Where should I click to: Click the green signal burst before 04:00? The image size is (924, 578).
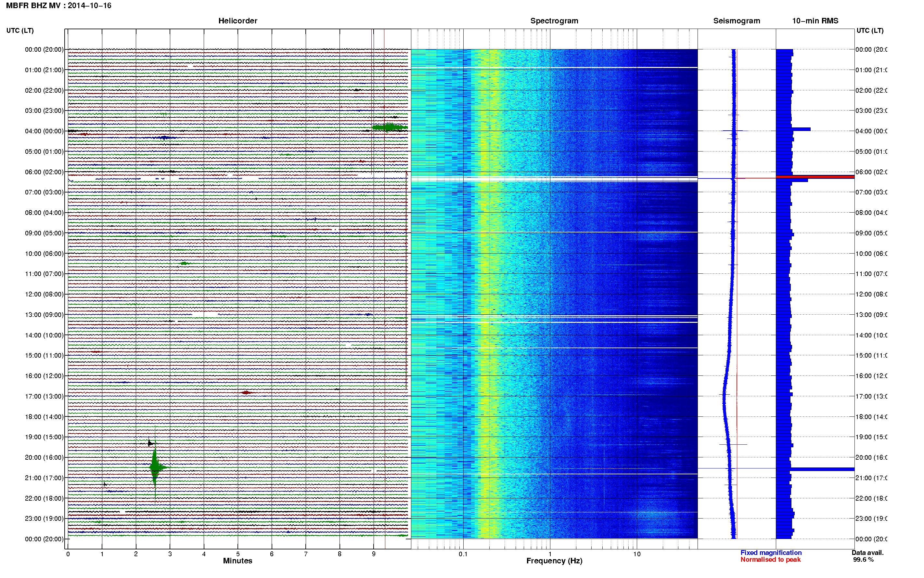point(390,127)
